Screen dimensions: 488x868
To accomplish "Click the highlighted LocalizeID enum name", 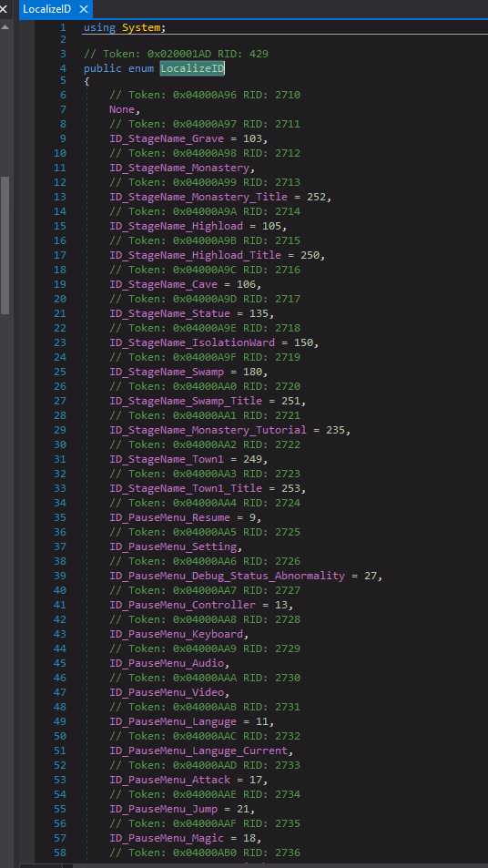I will pos(192,68).
